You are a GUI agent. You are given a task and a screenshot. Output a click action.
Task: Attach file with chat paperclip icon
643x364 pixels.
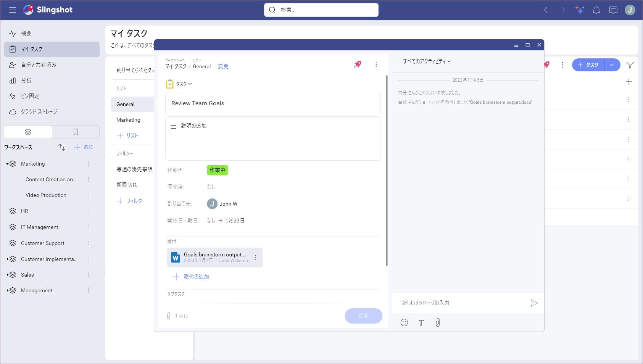[x=438, y=323]
